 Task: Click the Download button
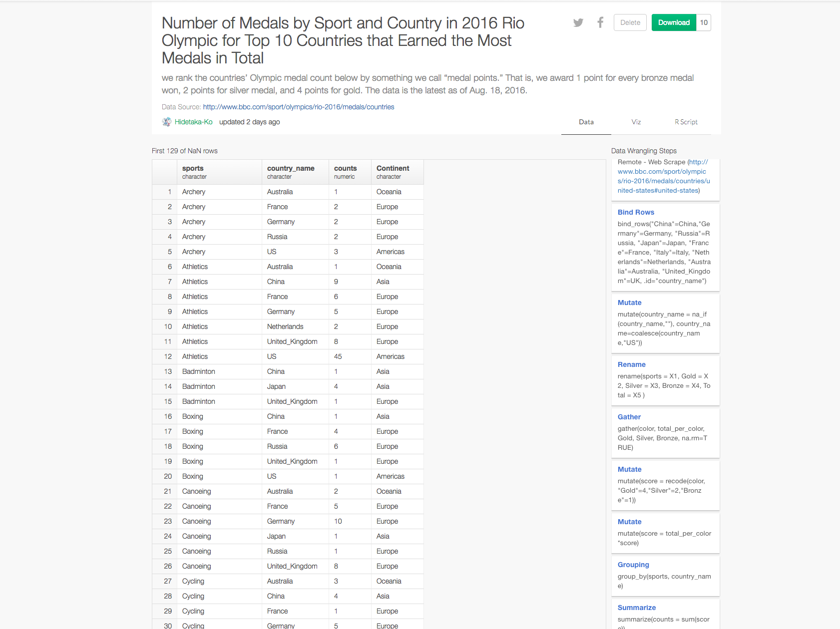point(673,22)
